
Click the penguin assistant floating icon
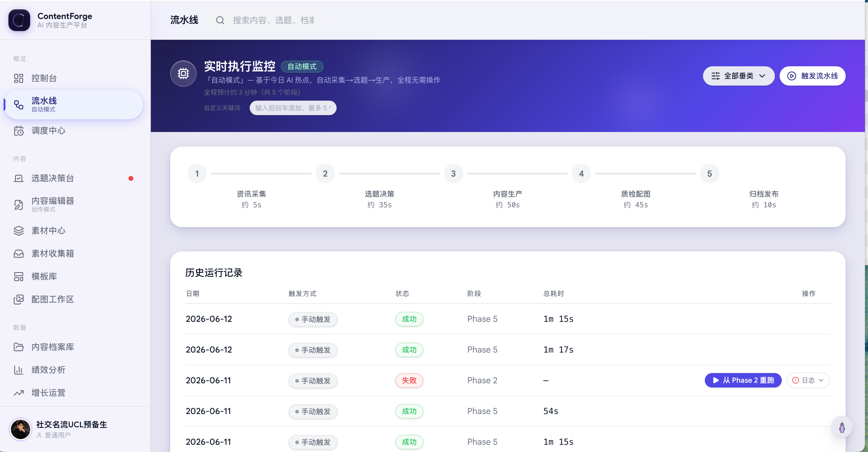(x=842, y=427)
